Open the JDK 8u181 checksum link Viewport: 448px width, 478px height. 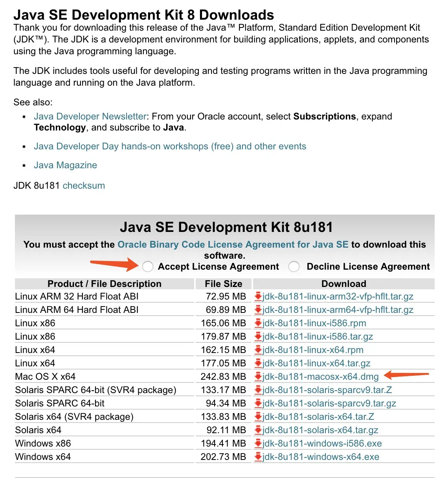click(84, 186)
